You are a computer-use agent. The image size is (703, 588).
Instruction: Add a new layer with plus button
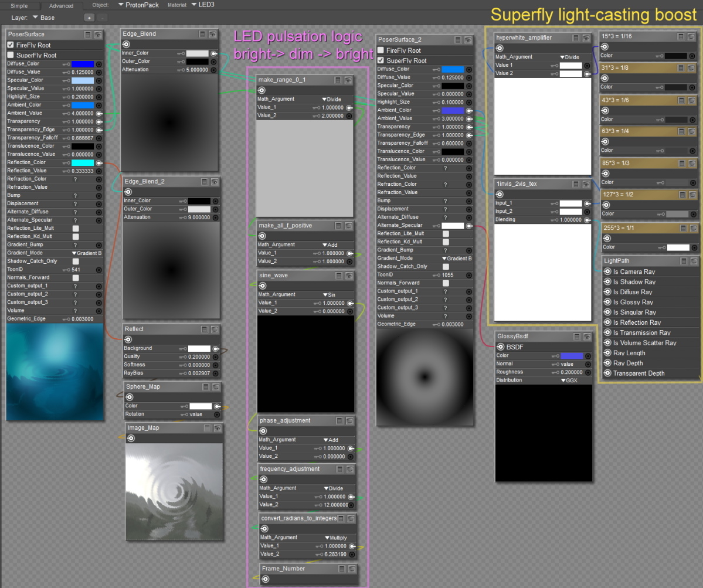click(89, 18)
